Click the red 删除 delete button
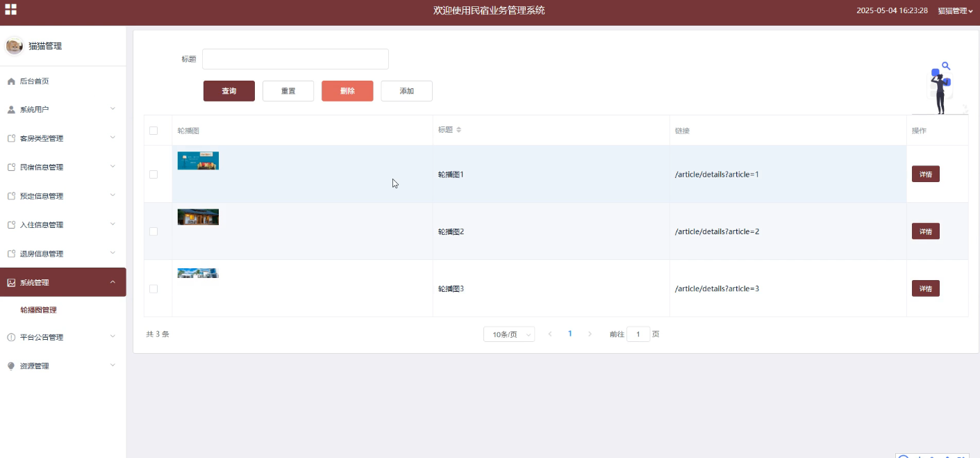980x458 pixels. point(347,91)
